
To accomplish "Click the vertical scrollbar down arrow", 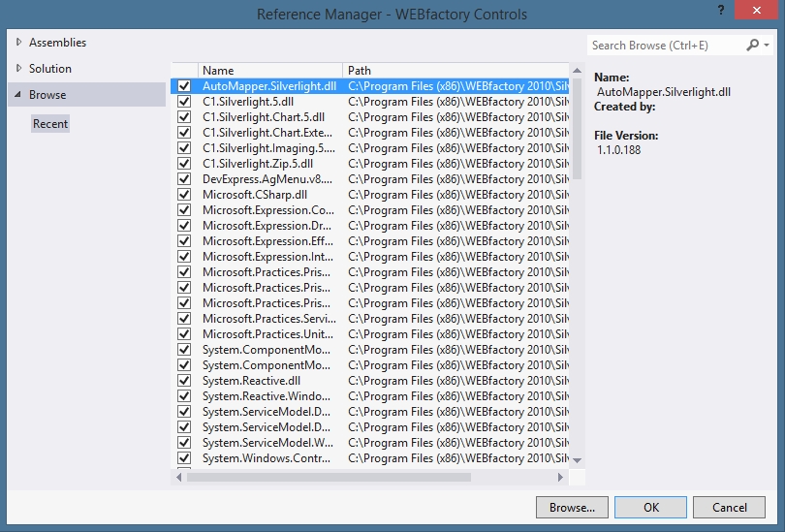I will (x=577, y=459).
